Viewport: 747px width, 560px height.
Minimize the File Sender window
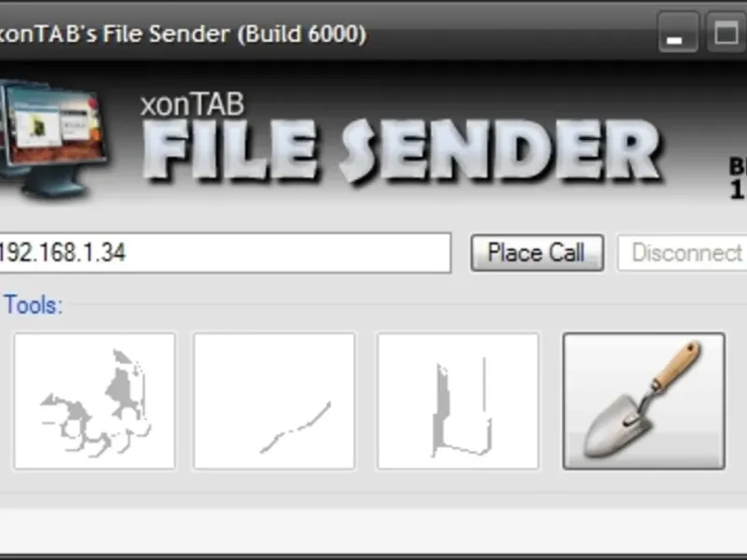678,33
